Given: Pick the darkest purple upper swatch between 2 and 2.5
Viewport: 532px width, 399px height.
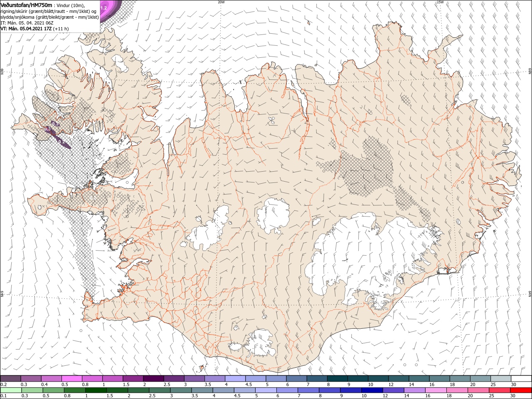Looking at the screenshot, I should click(x=153, y=378).
